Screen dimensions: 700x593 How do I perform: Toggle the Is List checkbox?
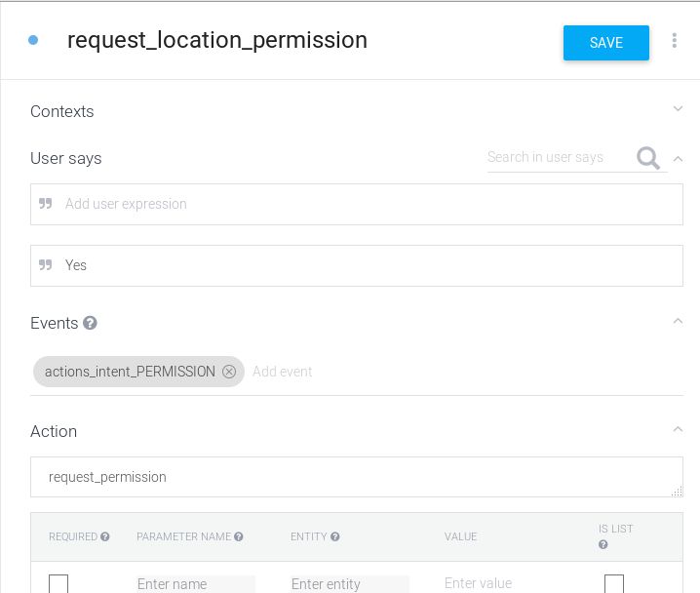click(614, 583)
